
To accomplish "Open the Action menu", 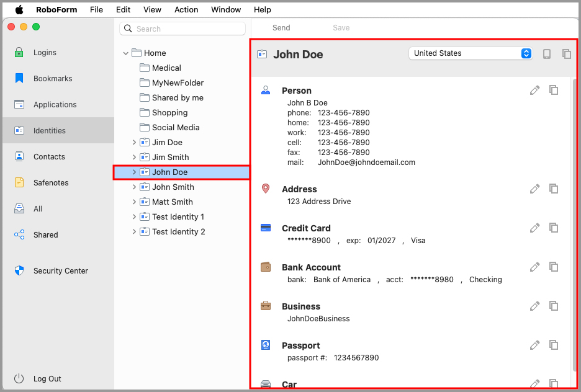I will tap(186, 10).
